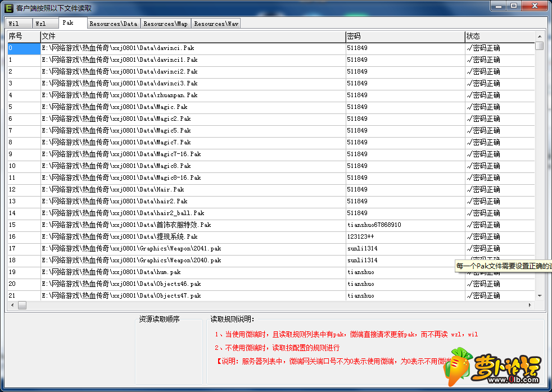Click row number 15 cell

pos(24,225)
